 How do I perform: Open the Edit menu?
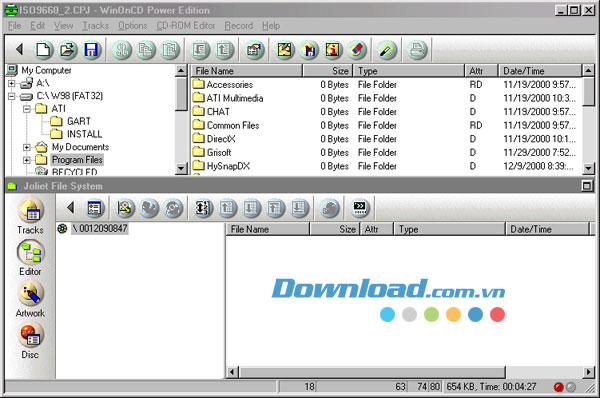point(38,26)
